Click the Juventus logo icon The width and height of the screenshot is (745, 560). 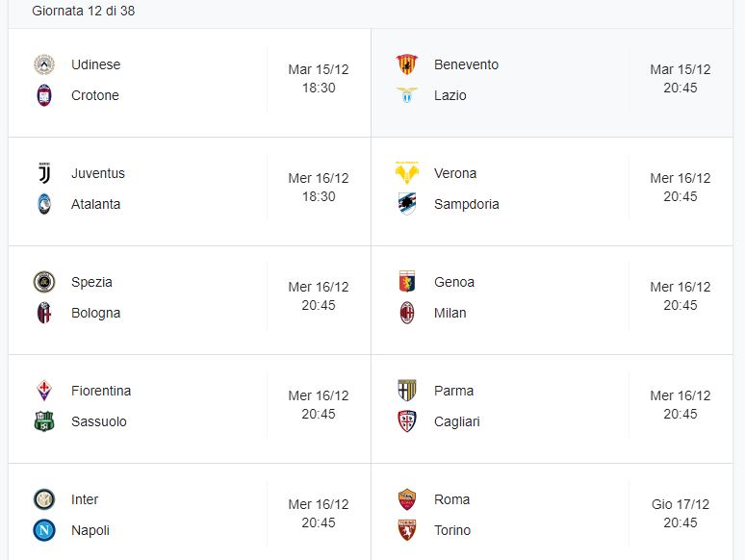pyautogui.click(x=44, y=173)
